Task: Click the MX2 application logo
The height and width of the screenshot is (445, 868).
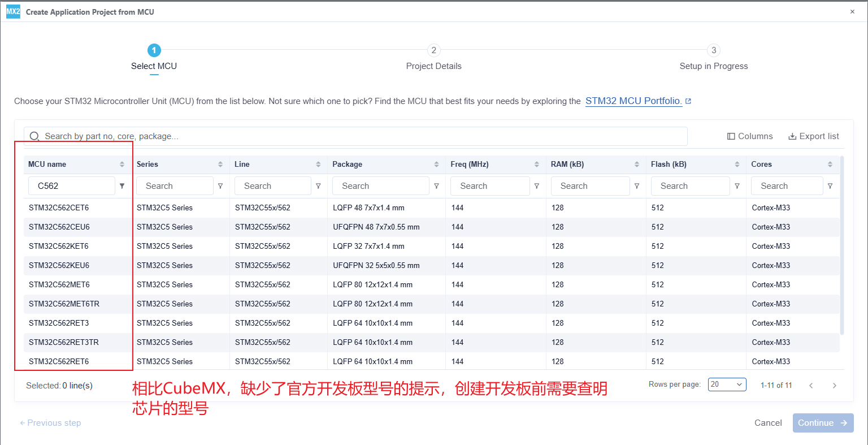Action: pos(13,12)
